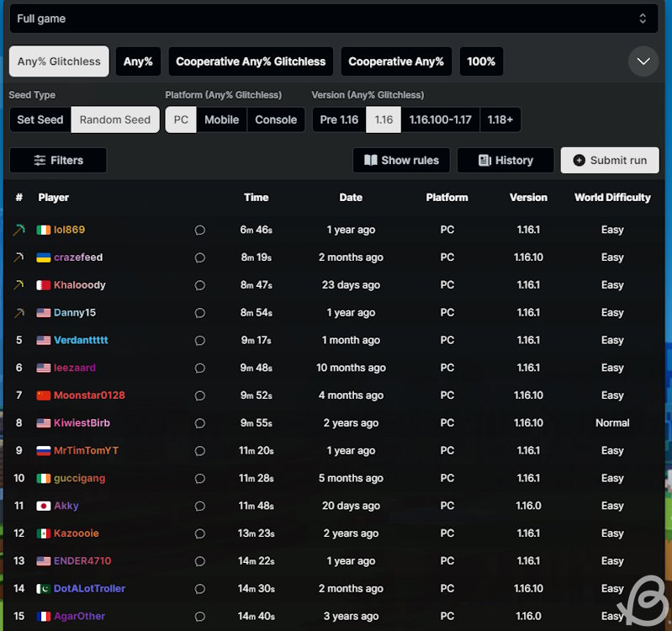672x631 pixels.
Task: Click first place pickaxe icon for lol869
Action: [x=19, y=230]
